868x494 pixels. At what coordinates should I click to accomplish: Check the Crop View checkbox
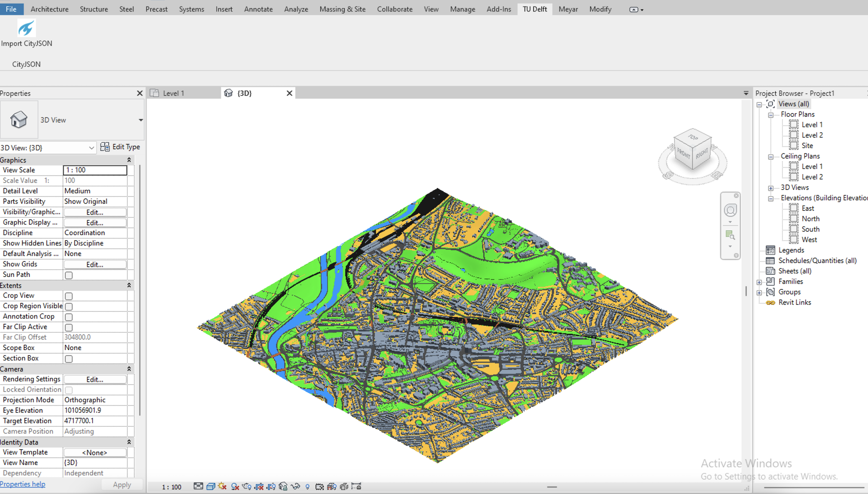tap(69, 296)
